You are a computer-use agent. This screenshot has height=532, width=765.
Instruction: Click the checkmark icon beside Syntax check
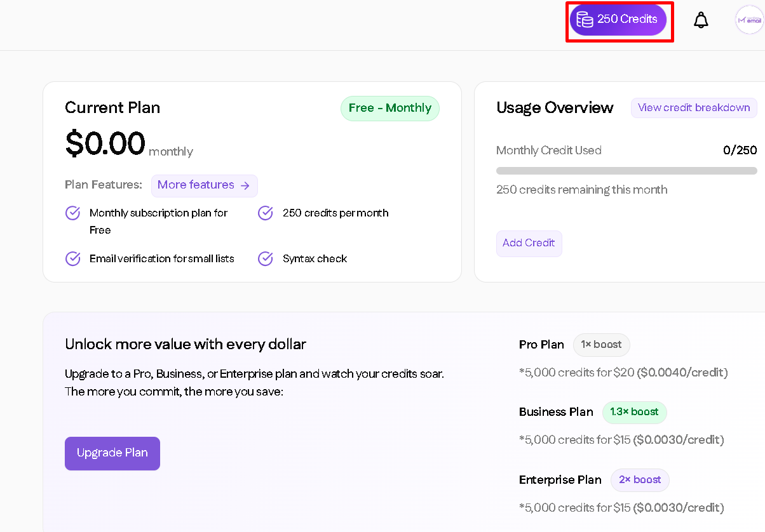tap(266, 259)
